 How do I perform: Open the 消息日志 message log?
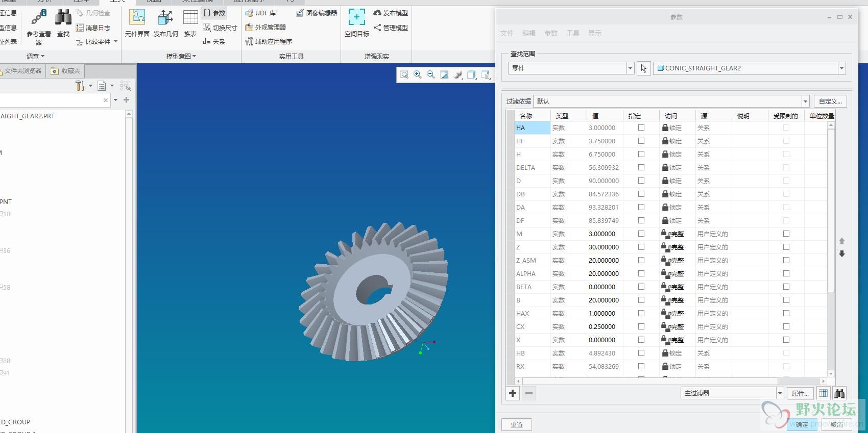tap(93, 28)
